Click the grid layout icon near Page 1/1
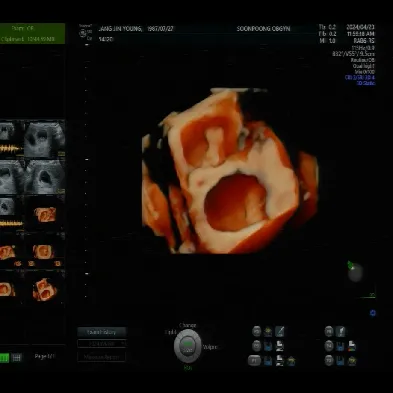This screenshot has height=393, width=393. 16,358
